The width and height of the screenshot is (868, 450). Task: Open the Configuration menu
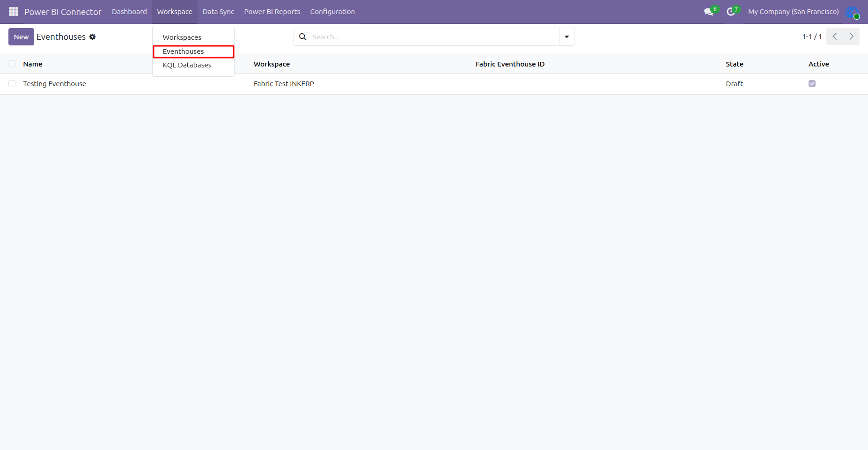(332, 12)
